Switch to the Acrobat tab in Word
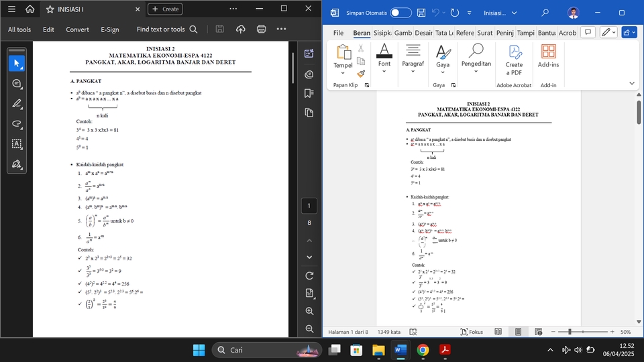The width and height of the screenshot is (644, 362). [x=568, y=33]
